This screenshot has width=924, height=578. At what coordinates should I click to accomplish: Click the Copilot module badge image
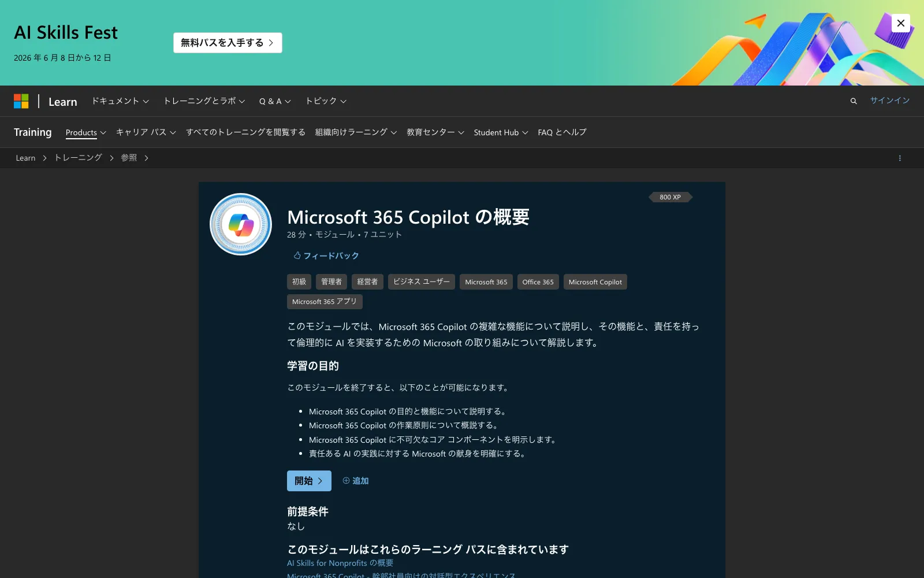241,224
